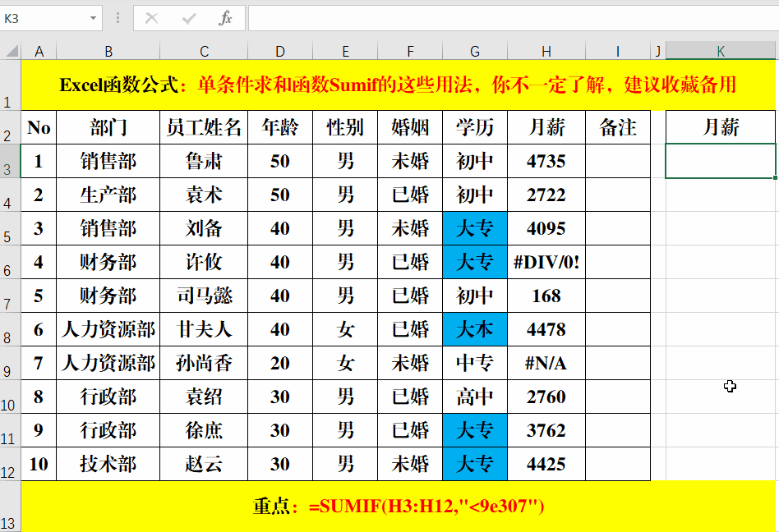Click the blue 大专 cell in 刘备 row
Viewport: 779px width, 532px height.
tap(475, 229)
